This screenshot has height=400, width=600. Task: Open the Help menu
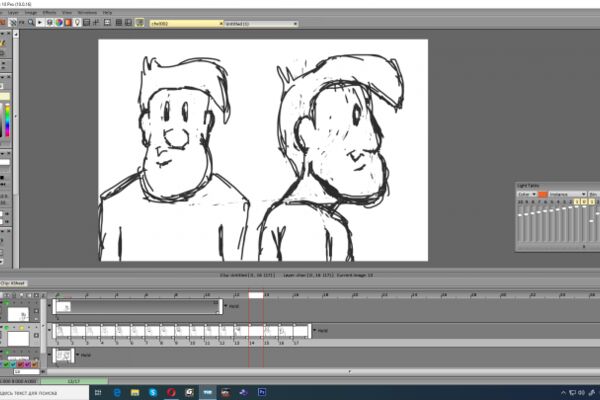[107, 13]
